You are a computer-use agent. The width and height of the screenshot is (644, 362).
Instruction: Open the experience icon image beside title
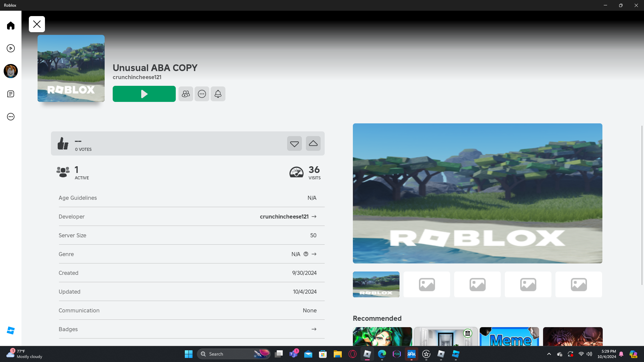[x=71, y=68]
